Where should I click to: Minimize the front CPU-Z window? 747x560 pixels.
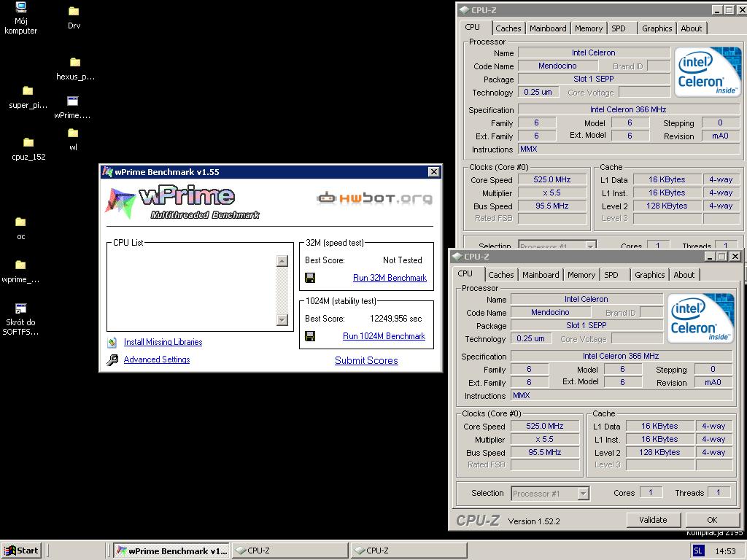(x=710, y=257)
